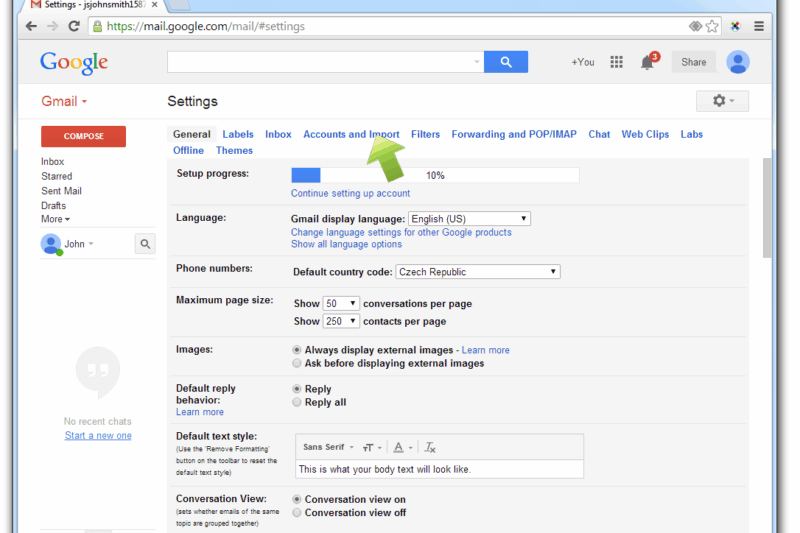Open the Gmail product dropdown

click(x=64, y=101)
